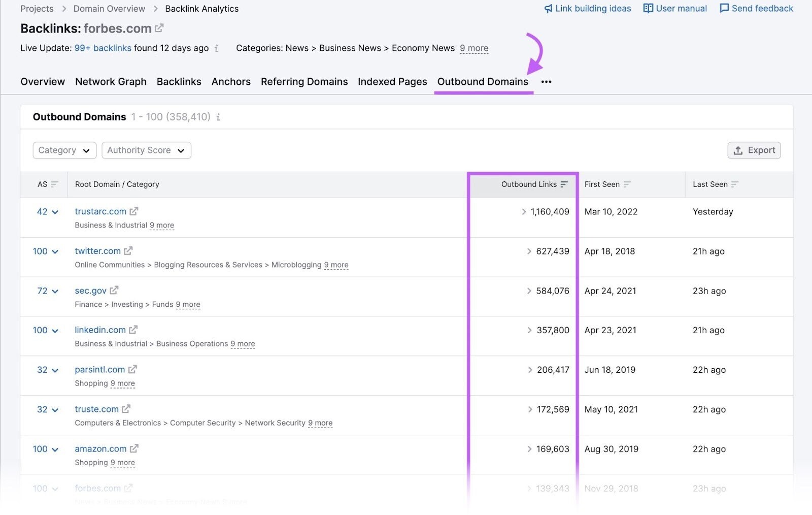Switch to the Backlinks tab
Image resolution: width=812 pixels, height=515 pixels.
click(x=179, y=82)
